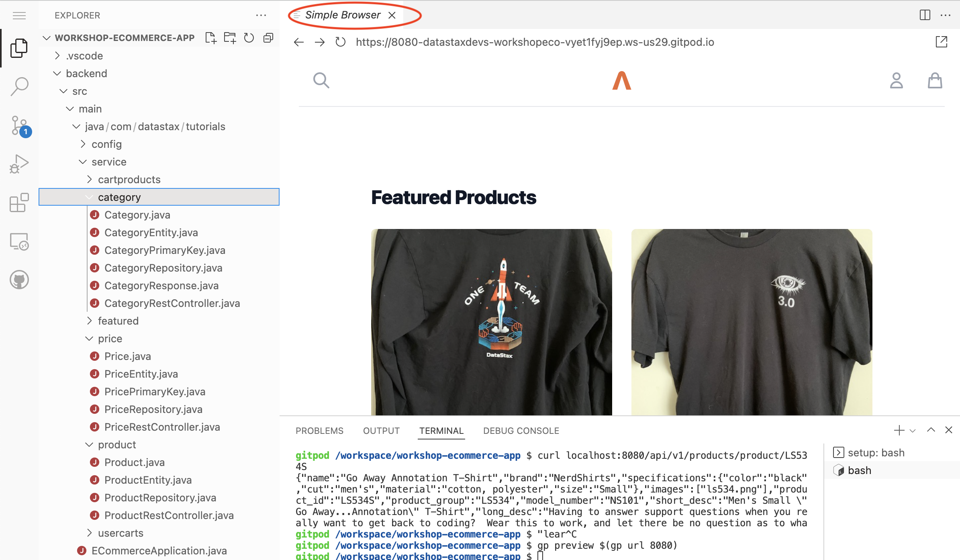The height and width of the screenshot is (560, 960).
Task: Refresh the Explorer file tree
Action: click(249, 38)
